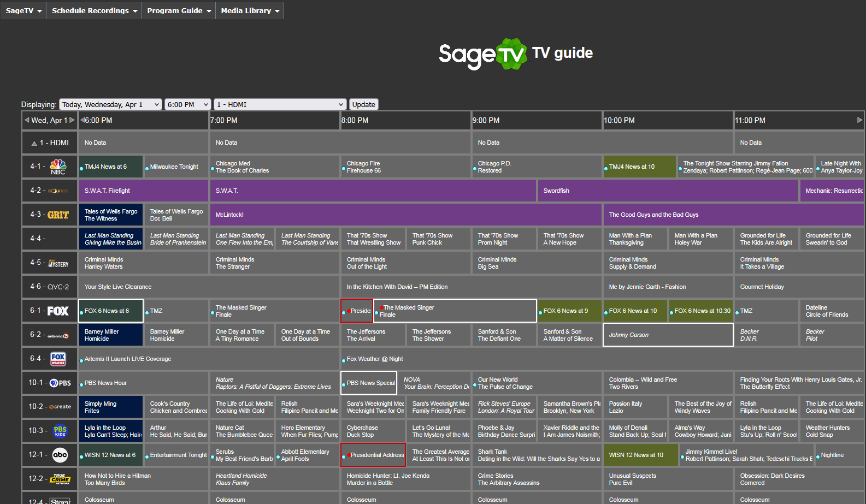The image size is (866, 504).
Task: Open the Johnny Carson program on Antenna TV
Action: [x=668, y=335]
